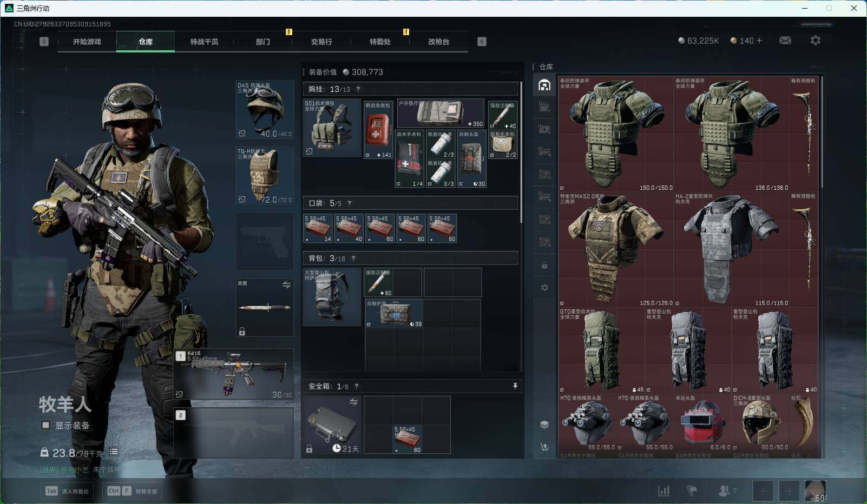Click the Q previous-tab key icon
867x504 pixels.
point(44,42)
